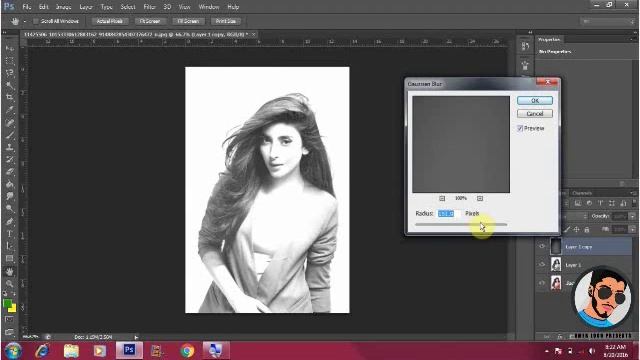The image size is (640, 360).
Task: Select the Pen tool
Action: [x=10, y=221]
